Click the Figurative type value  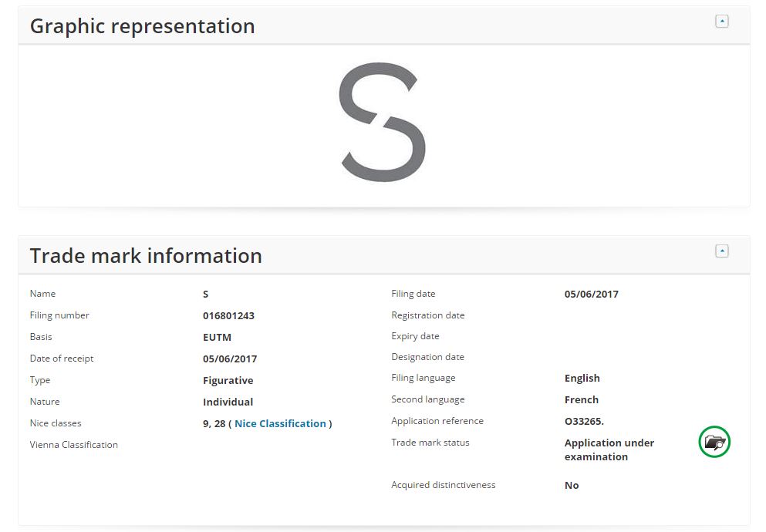[228, 380]
